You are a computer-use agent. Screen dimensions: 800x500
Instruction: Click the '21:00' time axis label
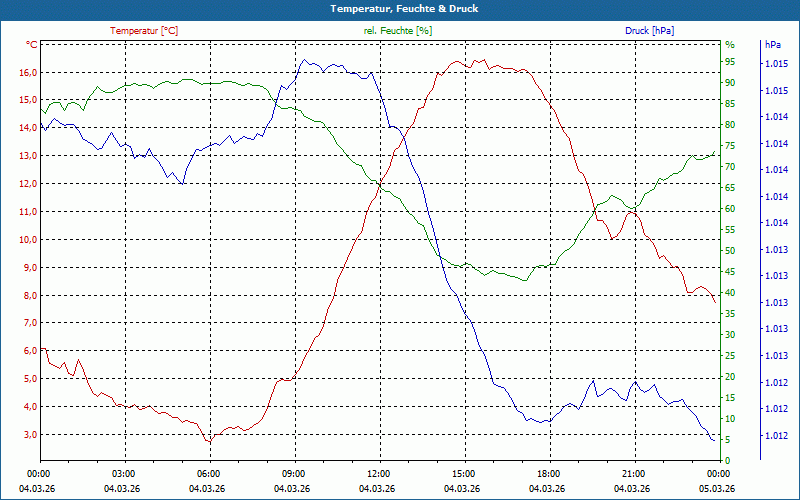(632, 474)
